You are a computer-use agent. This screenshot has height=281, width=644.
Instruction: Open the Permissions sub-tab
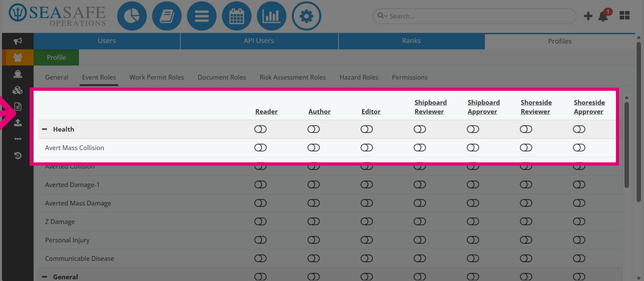tap(410, 77)
